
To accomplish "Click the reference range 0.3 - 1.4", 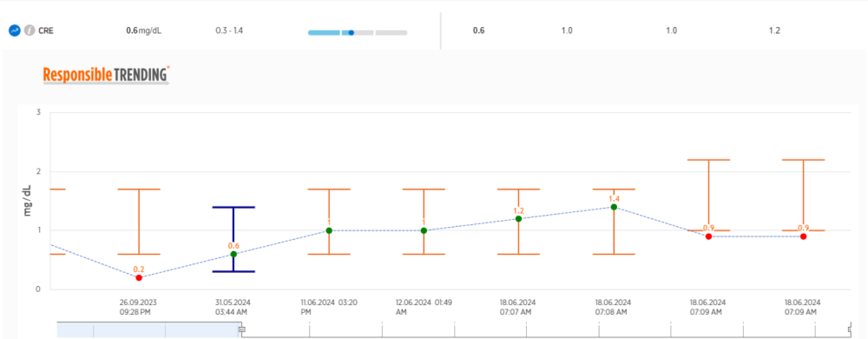I will (x=229, y=30).
